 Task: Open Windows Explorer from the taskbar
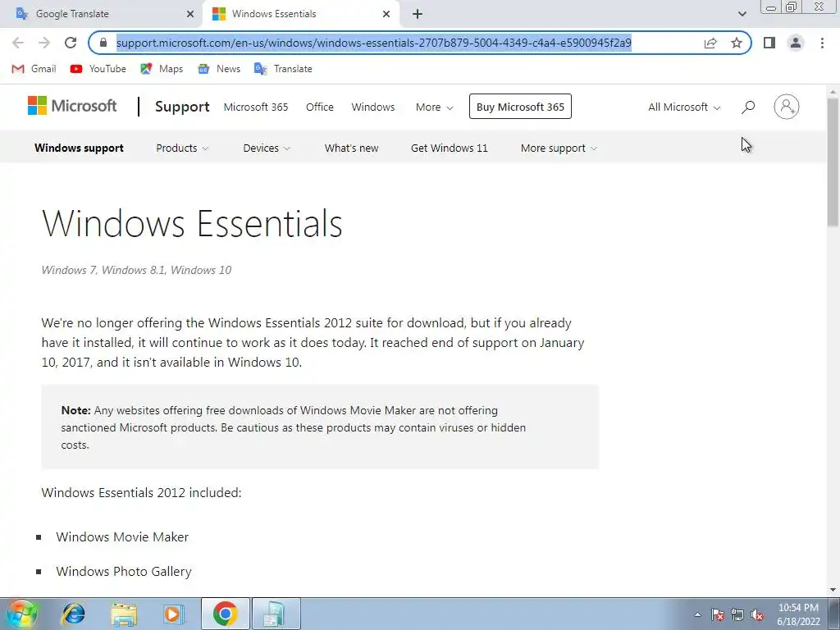(x=124, y=614)
